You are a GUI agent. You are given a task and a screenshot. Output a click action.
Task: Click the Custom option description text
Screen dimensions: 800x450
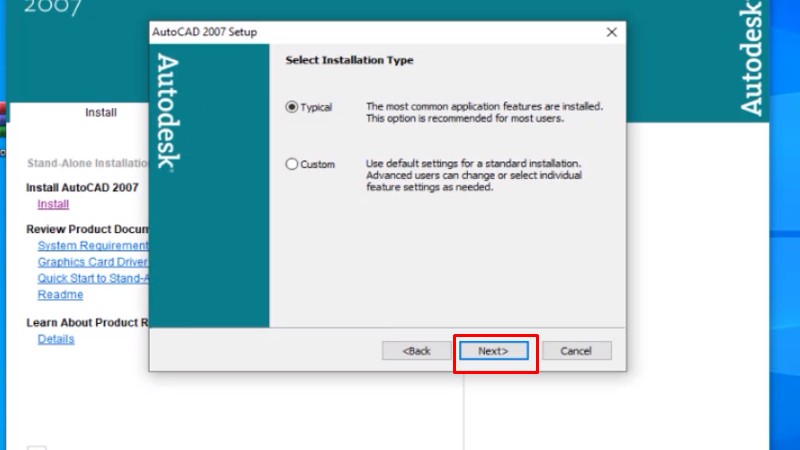474,175
